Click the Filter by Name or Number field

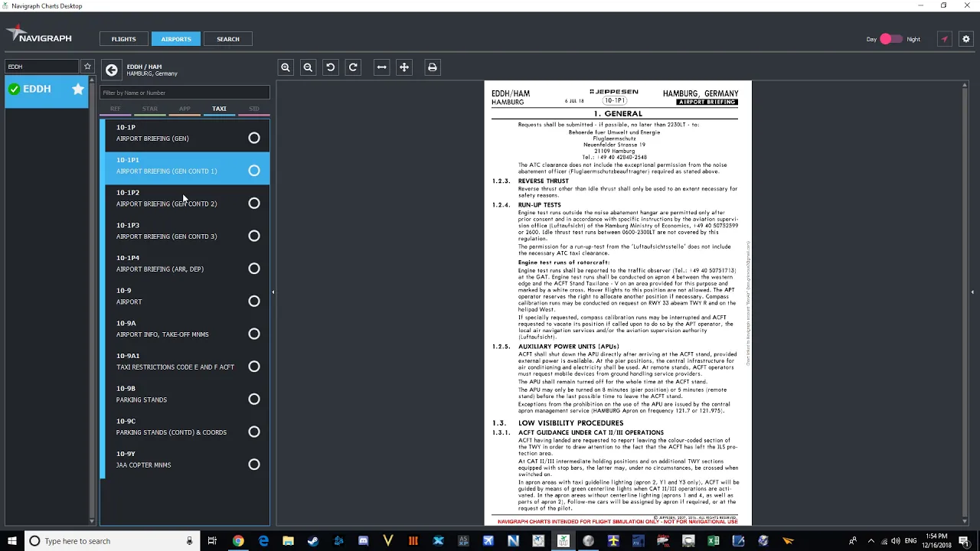[x=185, y=93]
